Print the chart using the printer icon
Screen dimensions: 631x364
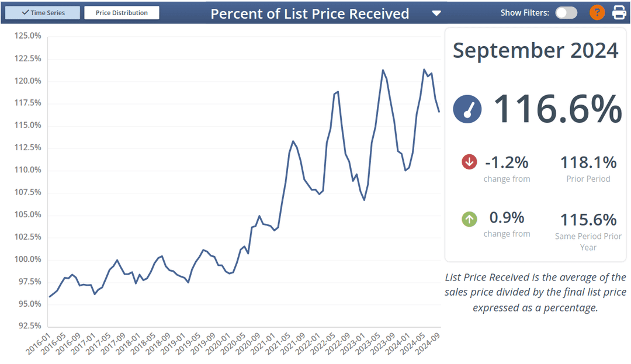[619, 13]
